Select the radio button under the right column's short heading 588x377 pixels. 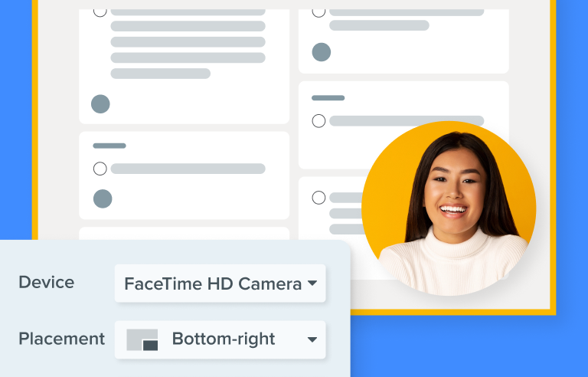click(x=318, y=121)
